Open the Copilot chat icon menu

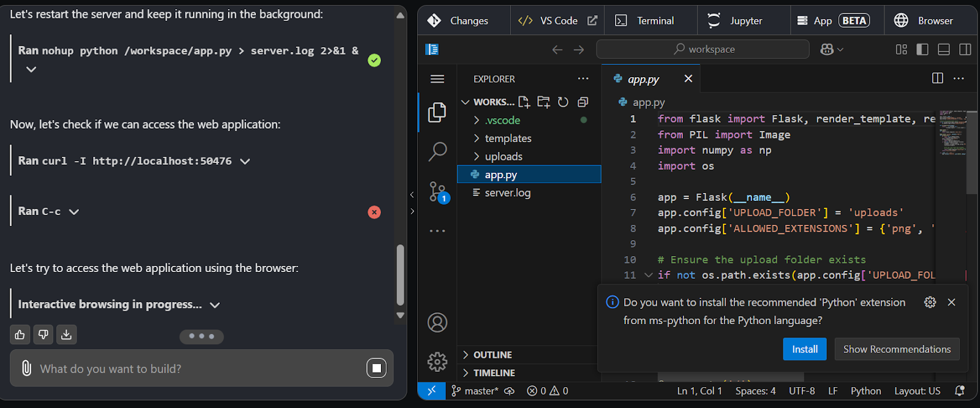(832, 50)
